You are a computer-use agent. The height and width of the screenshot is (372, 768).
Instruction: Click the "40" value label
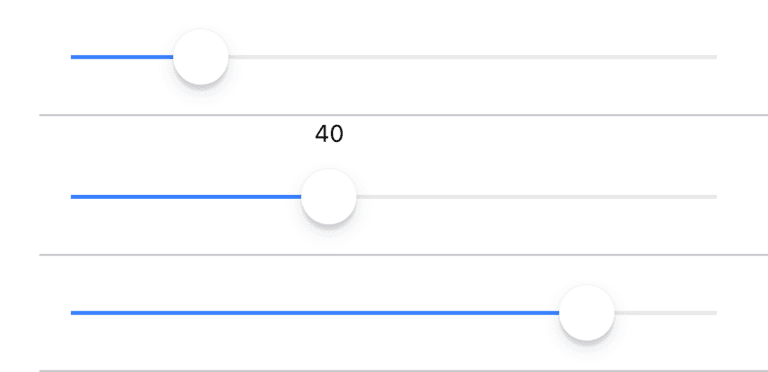[329, 134]
